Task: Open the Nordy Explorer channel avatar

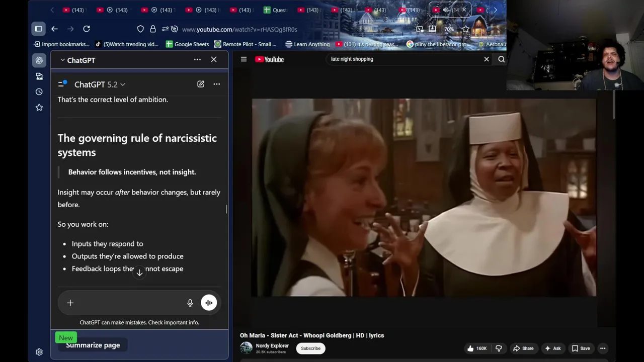Action: click(x=246, y=348)
